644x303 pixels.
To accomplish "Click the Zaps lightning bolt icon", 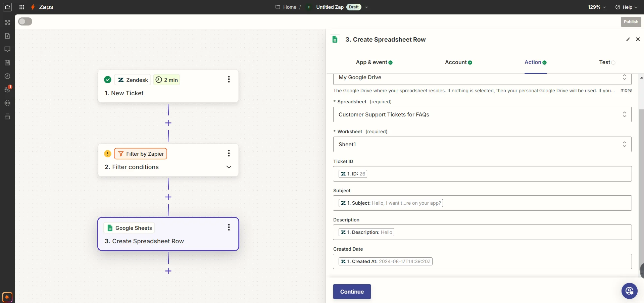I will [33, 7].
